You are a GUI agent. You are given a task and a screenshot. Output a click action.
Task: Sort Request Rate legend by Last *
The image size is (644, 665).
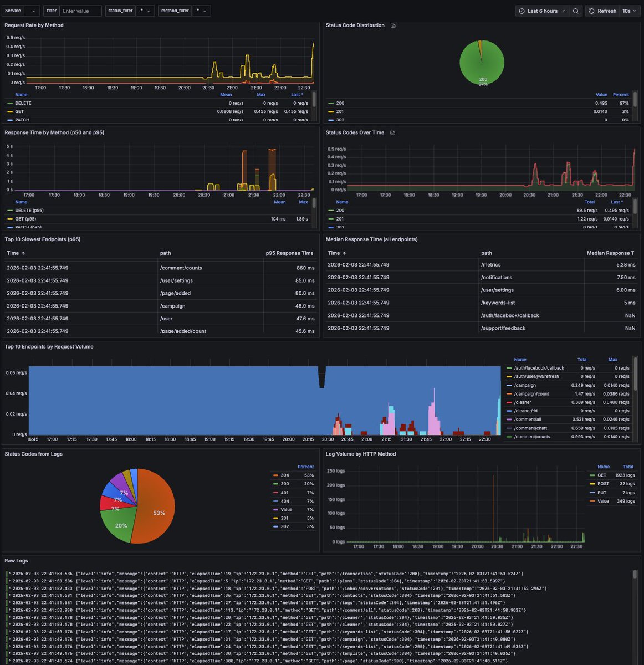click(x=298, y=95)
